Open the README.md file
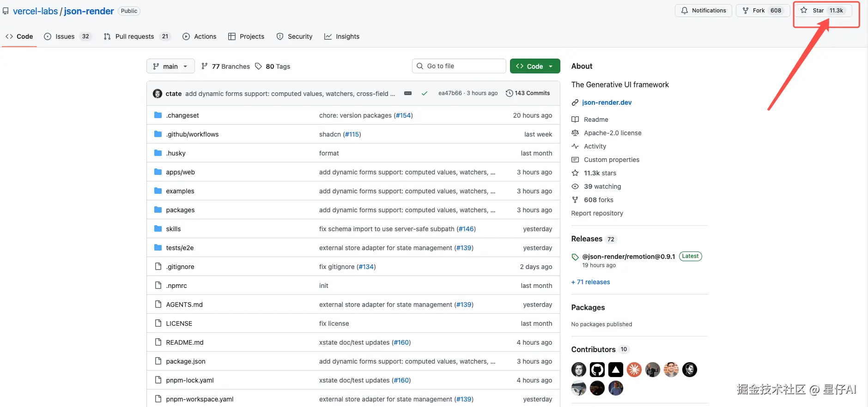 pyautogui.click(x=185, y=342)
